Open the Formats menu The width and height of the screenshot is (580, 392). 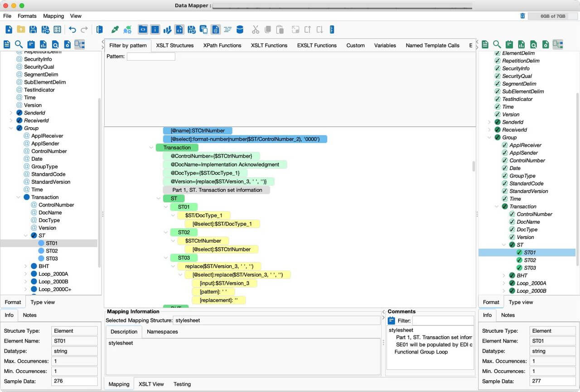pos(27,16)
